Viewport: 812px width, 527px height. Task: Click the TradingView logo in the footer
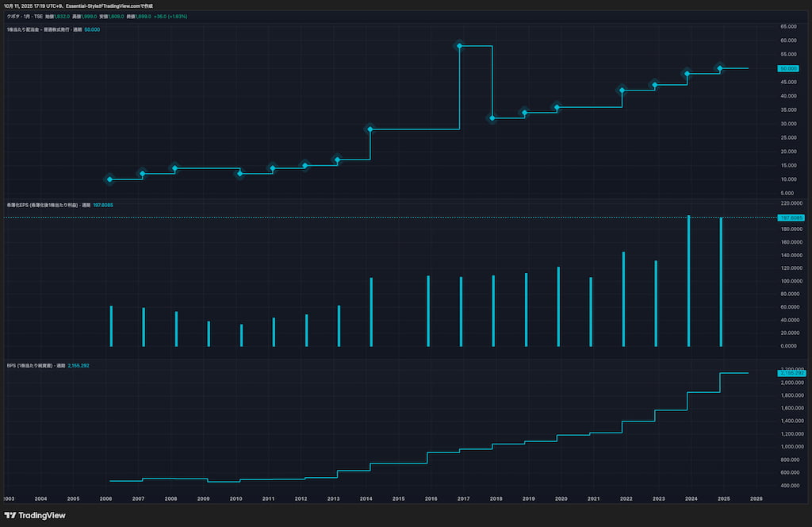point(35,515)
